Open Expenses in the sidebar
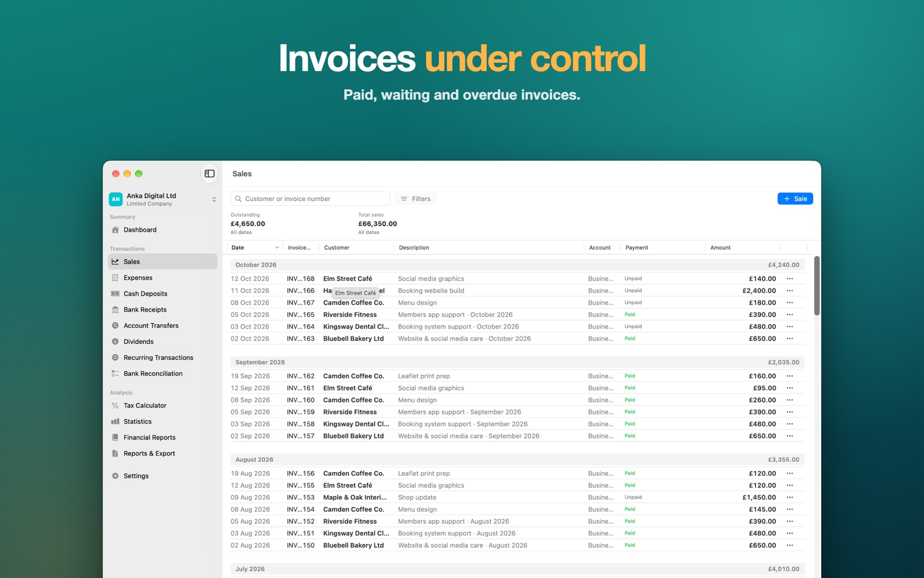This screenshot has width=924, height=578. pos(162,278)
